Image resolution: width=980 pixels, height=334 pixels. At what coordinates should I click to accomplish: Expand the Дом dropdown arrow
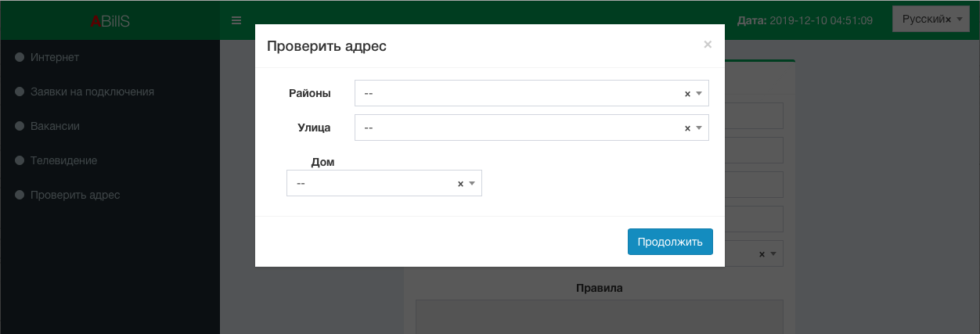coord(472,184)
